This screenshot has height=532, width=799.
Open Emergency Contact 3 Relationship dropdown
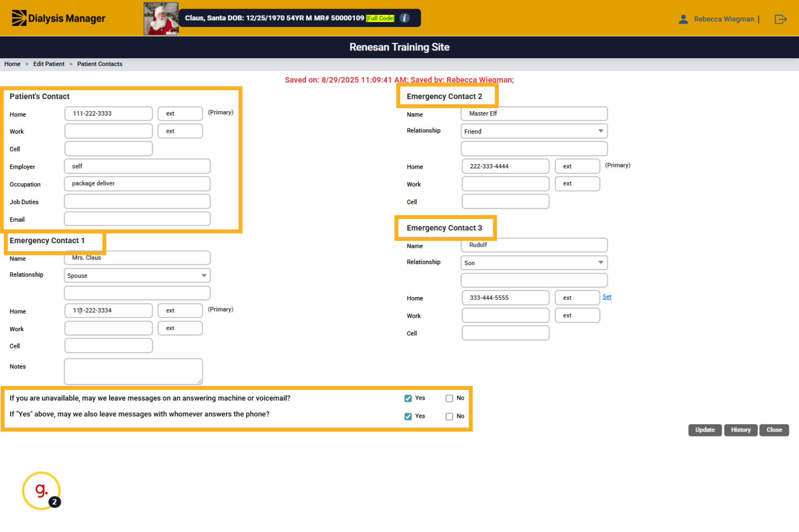pyautogui.click(x=534, y=263)
